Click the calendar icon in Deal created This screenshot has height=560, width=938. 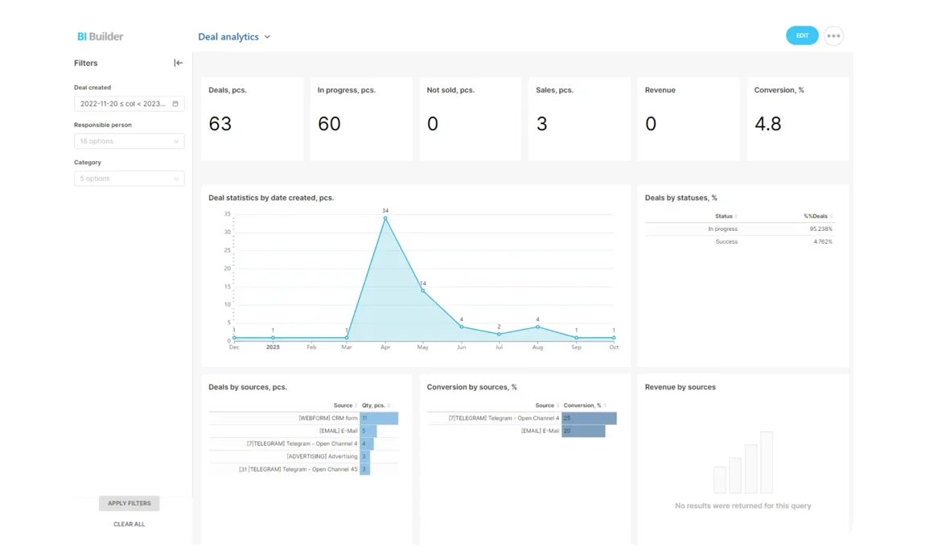coord(175,104)
